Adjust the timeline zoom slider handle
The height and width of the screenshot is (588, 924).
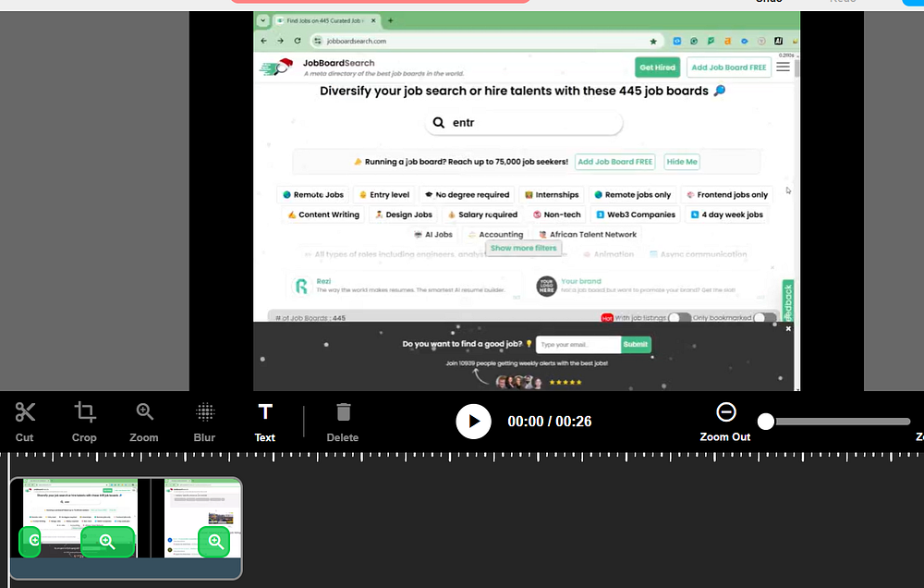[765, 421]
